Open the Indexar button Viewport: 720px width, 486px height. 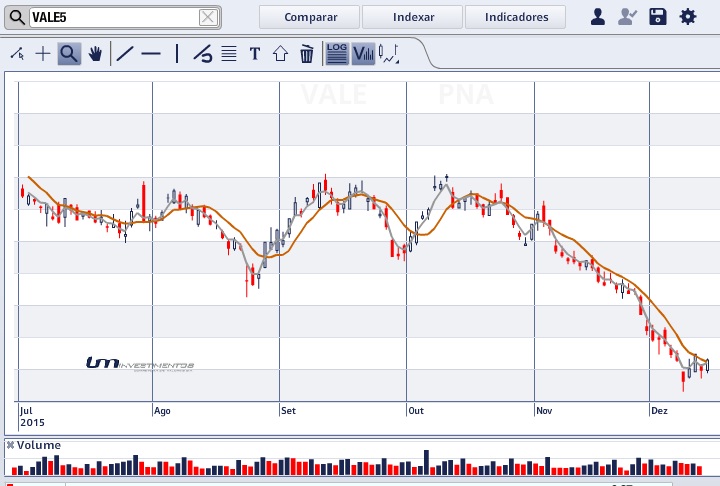pyautogui.click(x=412, y=17)
